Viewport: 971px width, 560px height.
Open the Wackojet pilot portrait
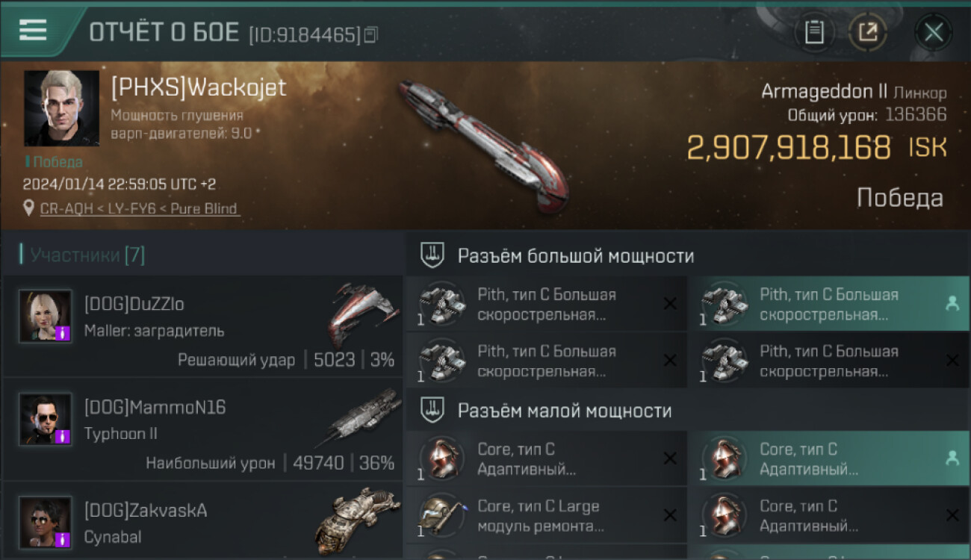pos(61,108)
